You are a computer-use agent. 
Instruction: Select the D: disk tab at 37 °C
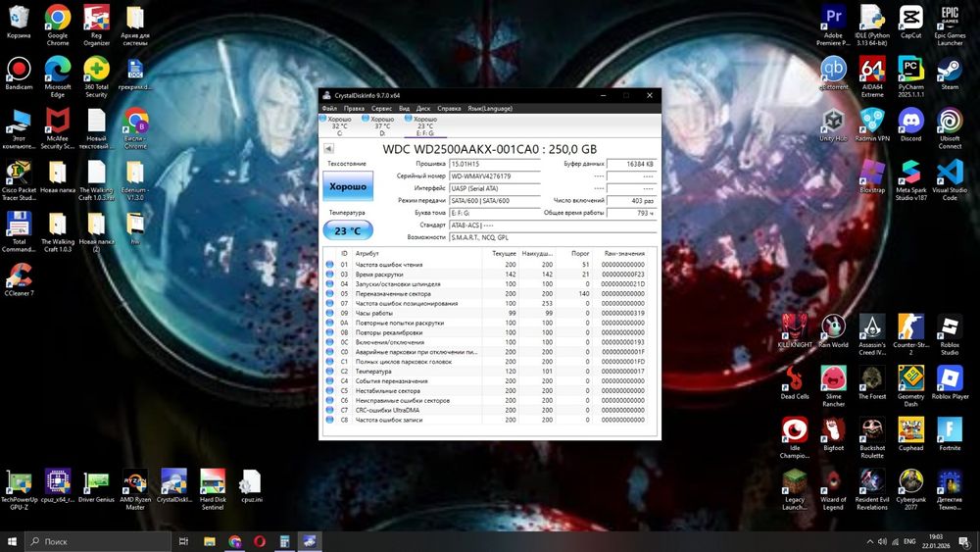pos(382,125)
